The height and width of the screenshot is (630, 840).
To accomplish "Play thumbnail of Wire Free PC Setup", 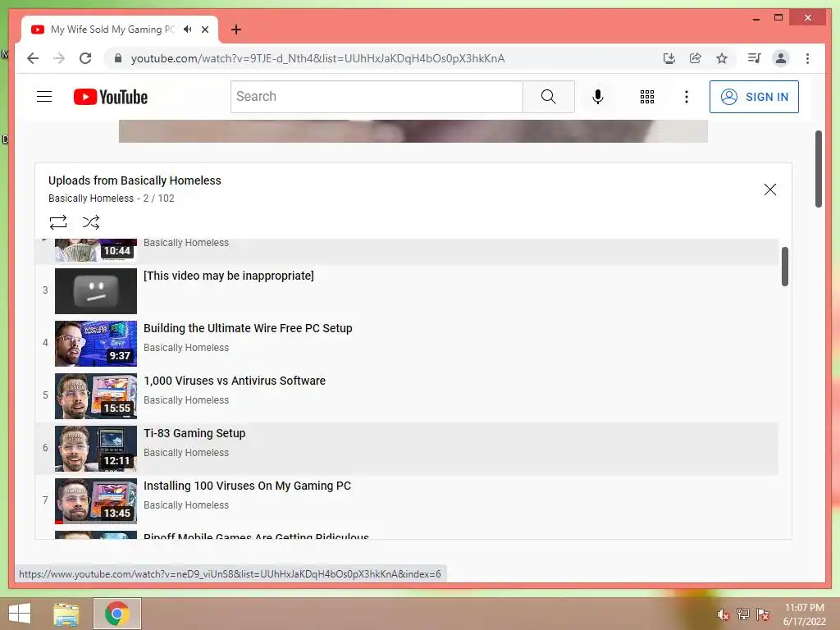I will tap(96, 344).
